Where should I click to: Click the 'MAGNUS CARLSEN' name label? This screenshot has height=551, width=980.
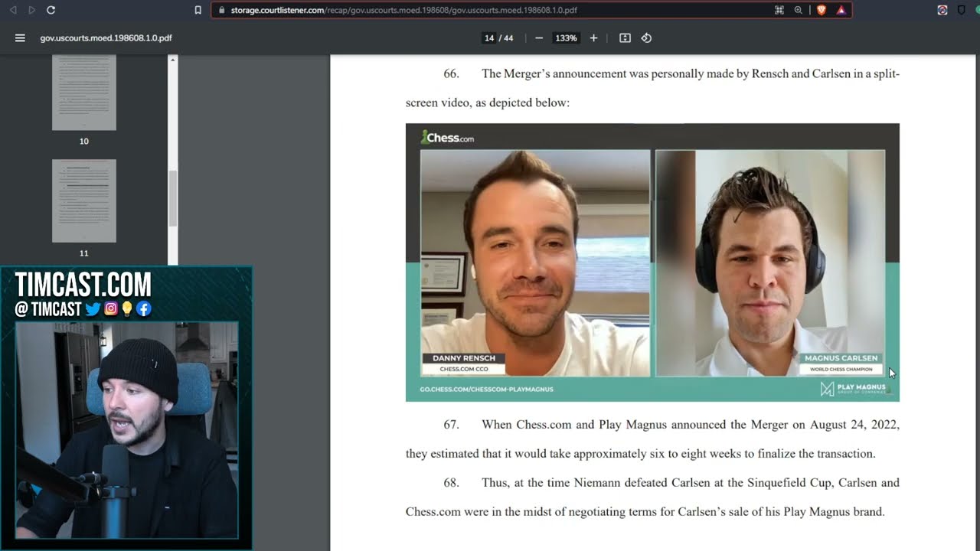[841, 357]
